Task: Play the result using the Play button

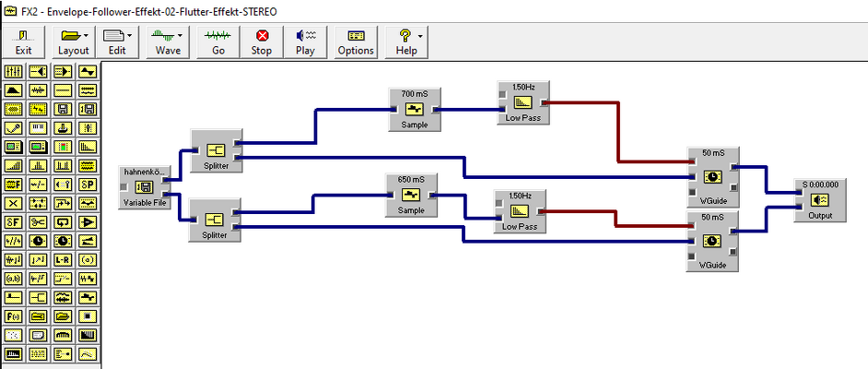Action: 305,42
